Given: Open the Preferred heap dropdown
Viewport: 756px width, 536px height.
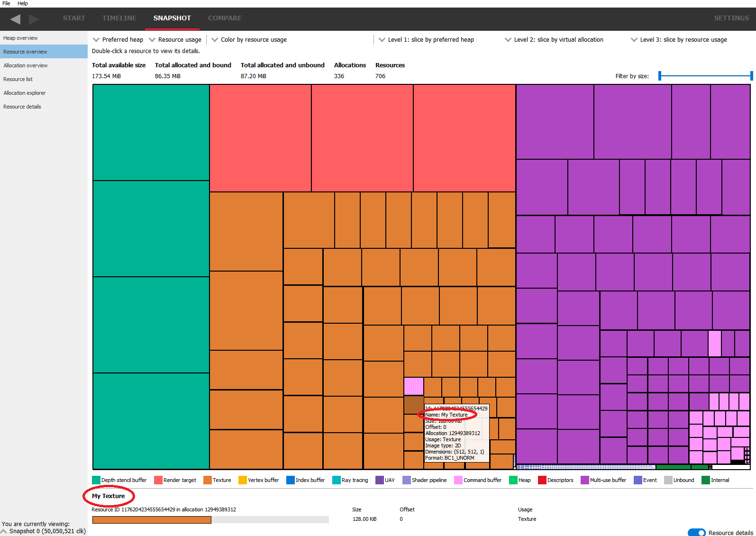Looking at the screenshot, I should 118,40.
